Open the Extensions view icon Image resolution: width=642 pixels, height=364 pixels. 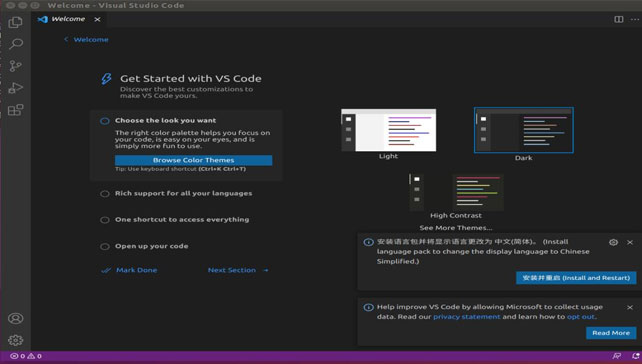(x=16, y=110)
